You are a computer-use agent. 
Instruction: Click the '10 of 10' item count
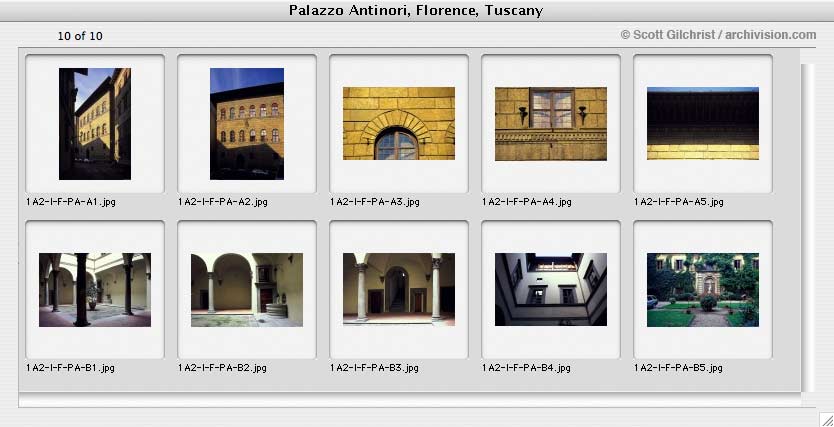(x=80, y=36)
